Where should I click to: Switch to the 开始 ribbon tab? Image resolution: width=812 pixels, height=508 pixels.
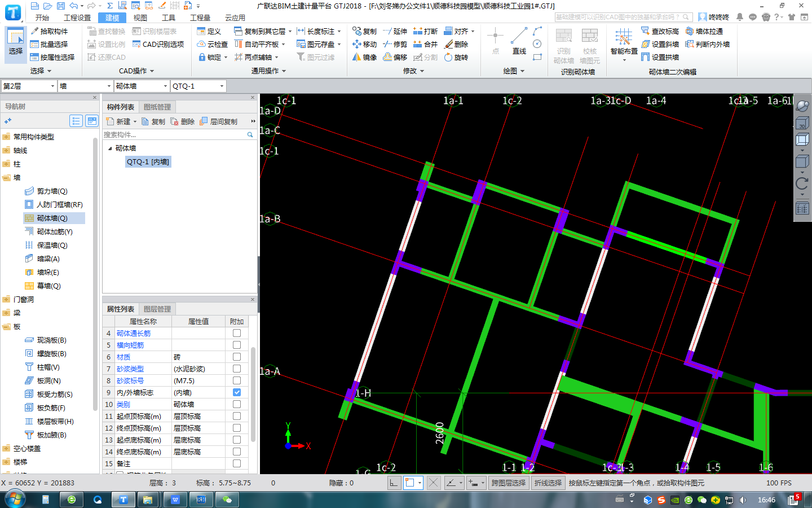click(x=42, y=18)
